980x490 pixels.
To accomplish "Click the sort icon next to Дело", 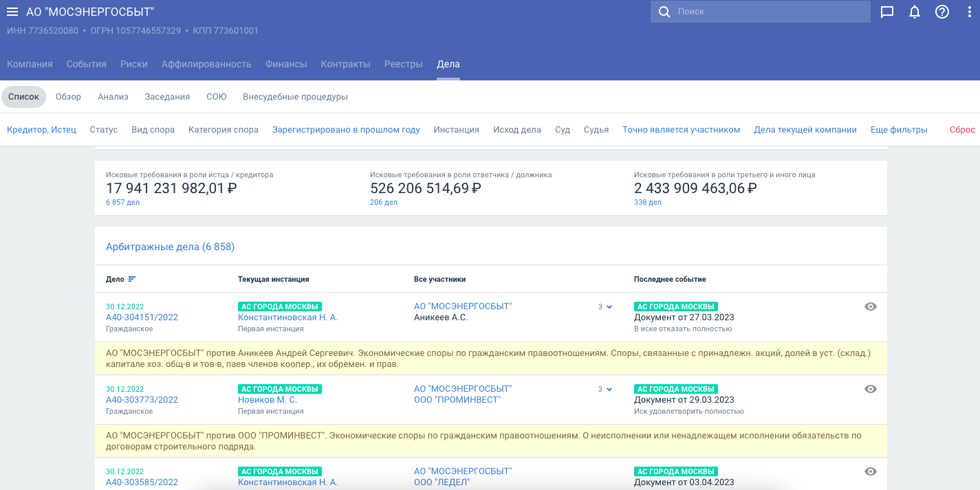I will point(132,279).
